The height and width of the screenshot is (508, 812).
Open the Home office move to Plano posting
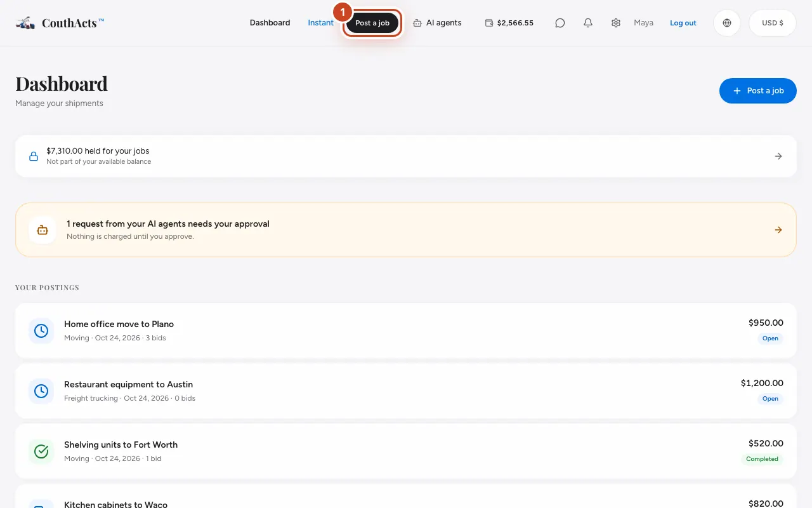406,331
